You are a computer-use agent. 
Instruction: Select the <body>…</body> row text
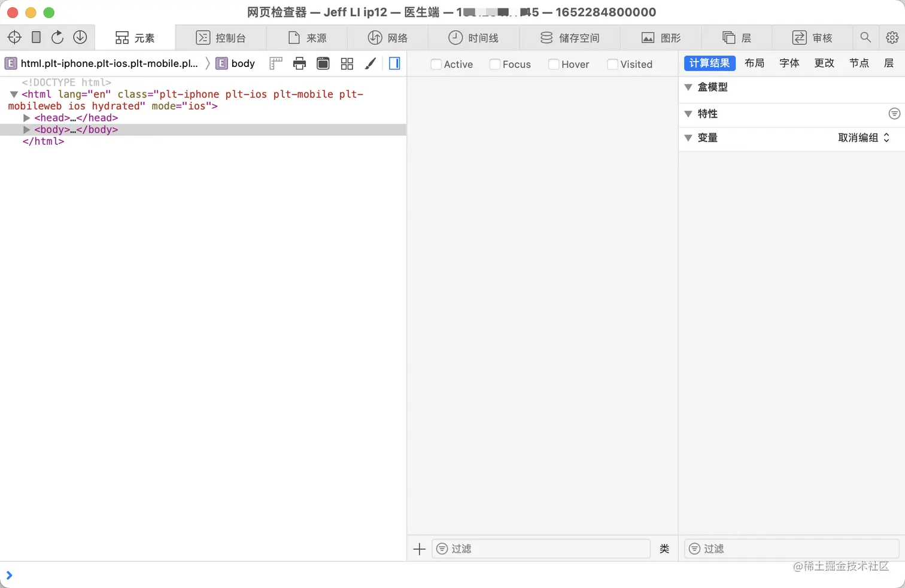[x=76, y=129]
